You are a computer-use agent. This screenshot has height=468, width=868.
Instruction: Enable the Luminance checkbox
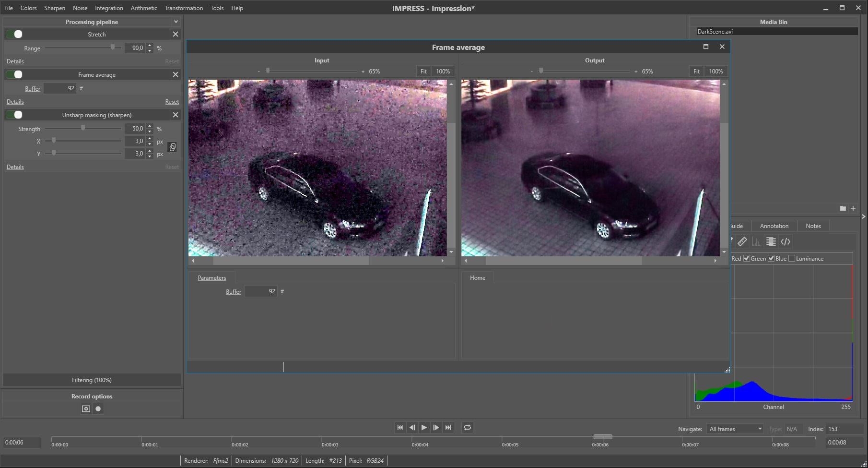(x=792, y=259)
